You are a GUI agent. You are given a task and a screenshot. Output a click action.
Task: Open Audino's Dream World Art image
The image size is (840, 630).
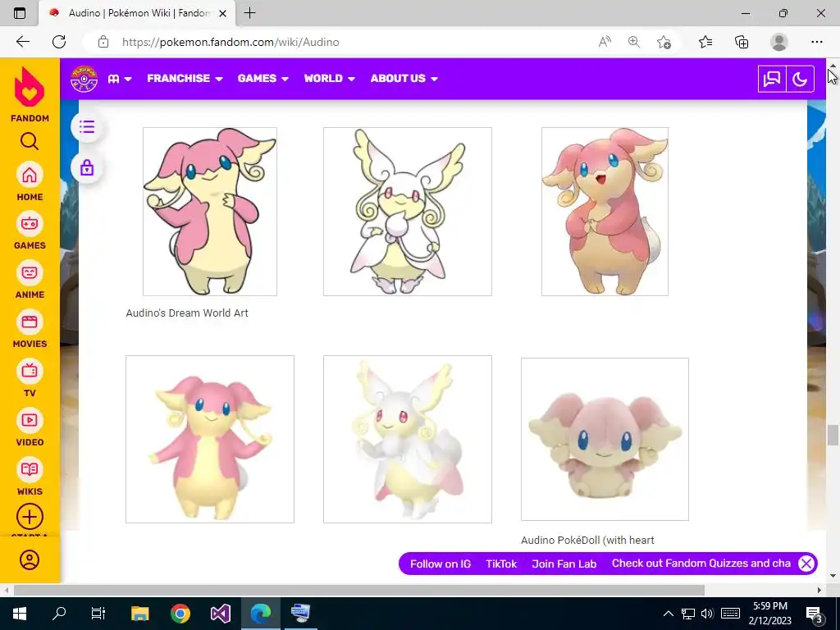210,212
